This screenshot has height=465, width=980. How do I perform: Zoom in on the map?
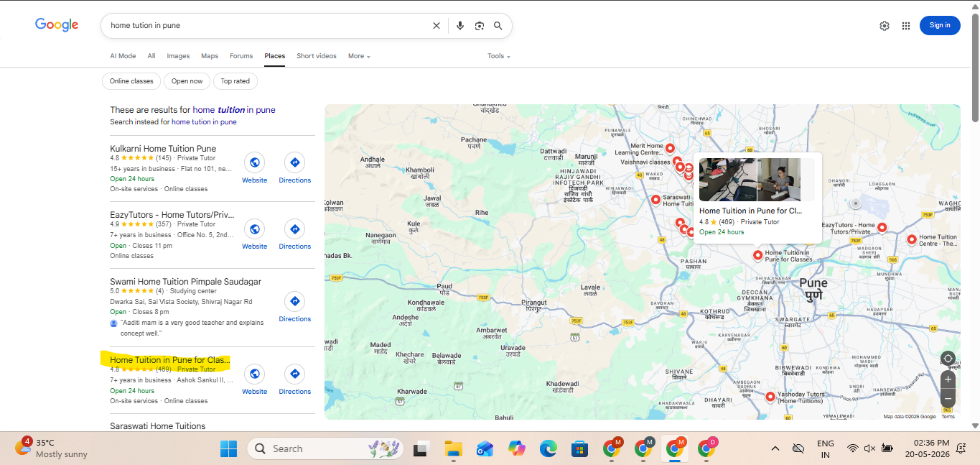click(x=948, y=379)
